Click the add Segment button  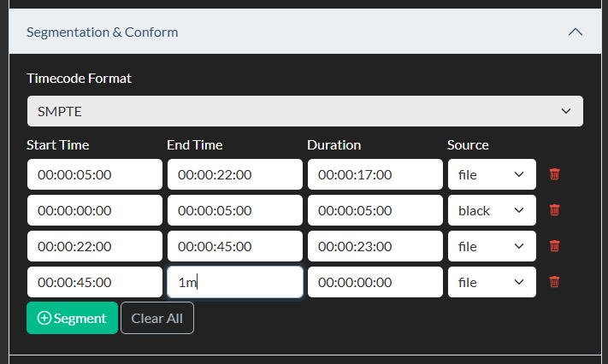tap(72, 318)
